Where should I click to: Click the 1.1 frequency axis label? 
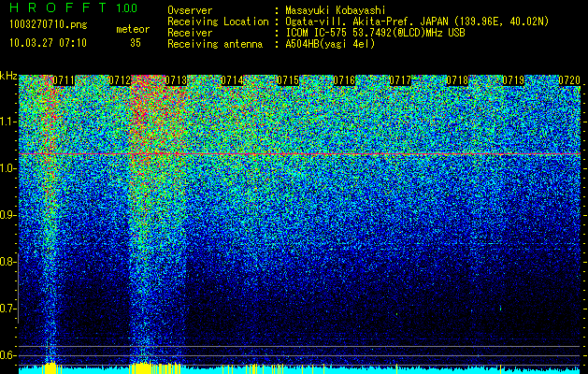8,122
